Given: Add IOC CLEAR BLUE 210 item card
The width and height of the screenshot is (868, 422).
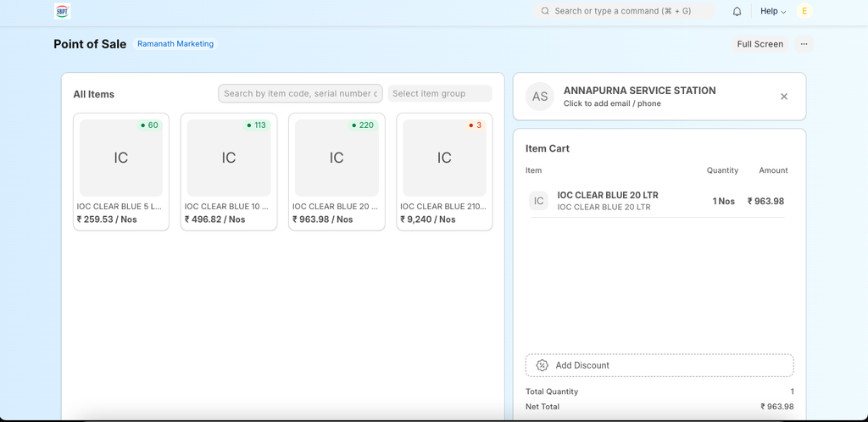Looking at the screenshot, I should click(444, 172).
